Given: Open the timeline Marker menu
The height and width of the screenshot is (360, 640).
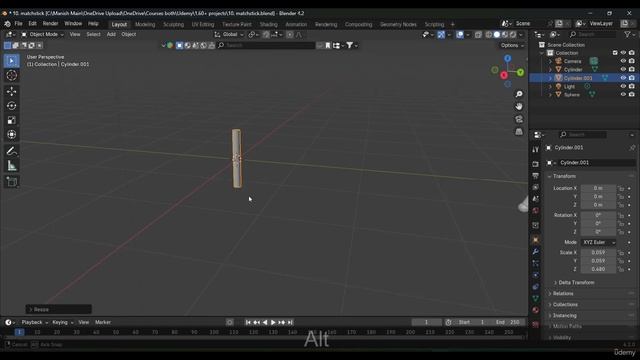Looking at the screenshot, I should click(x=103, y=322).
